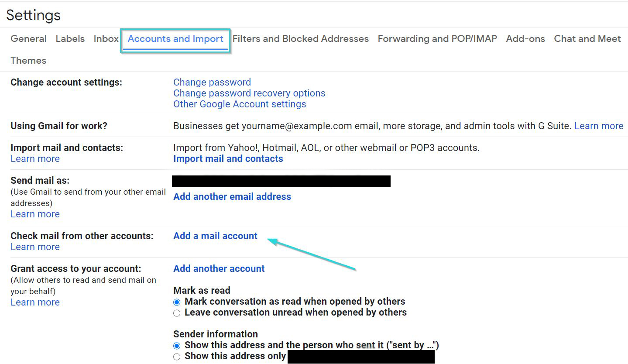Viewport: 628px width, 364px height.
Task: Open Change password recovery options
Action: click(249, 93)
